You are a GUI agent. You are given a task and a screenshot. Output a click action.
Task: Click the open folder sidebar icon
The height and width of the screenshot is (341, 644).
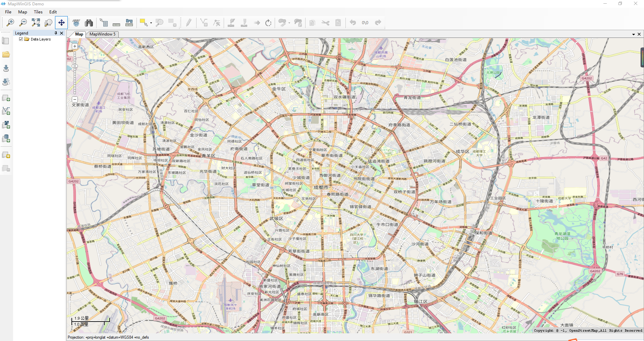tap(6, 55)
